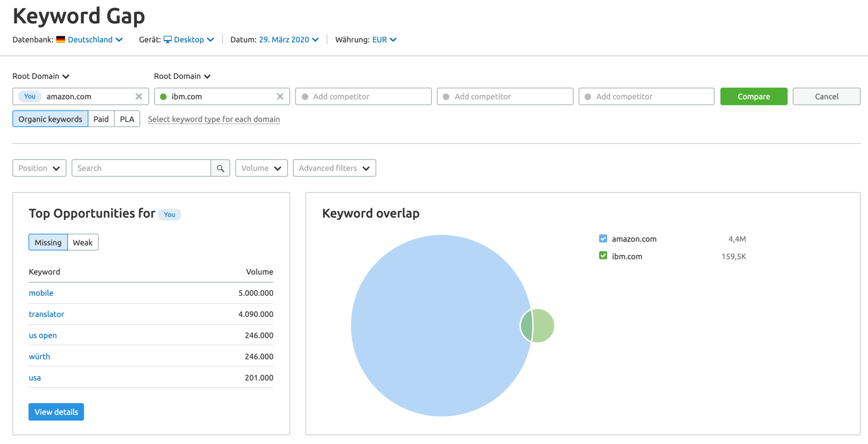This screenshot has height=444, width=868.
Task: Click the View details button
Action: coord(56,412)
